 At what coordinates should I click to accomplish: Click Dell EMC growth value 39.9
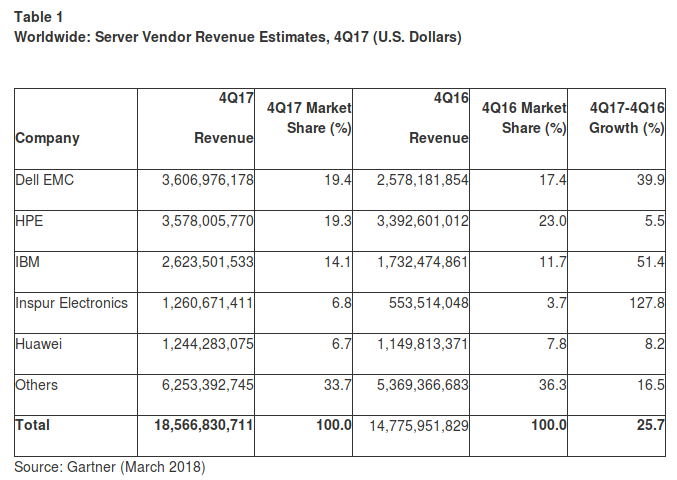tap(651, 180)
